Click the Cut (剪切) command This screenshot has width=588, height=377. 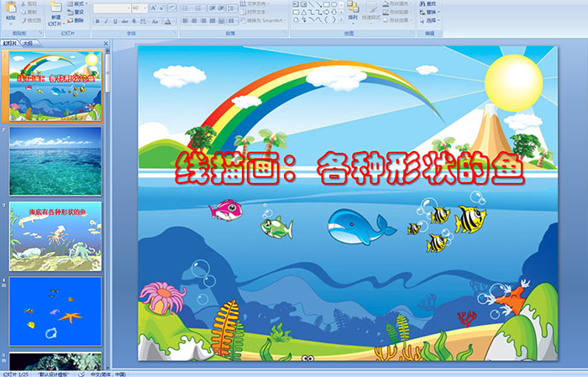(29, 3)
